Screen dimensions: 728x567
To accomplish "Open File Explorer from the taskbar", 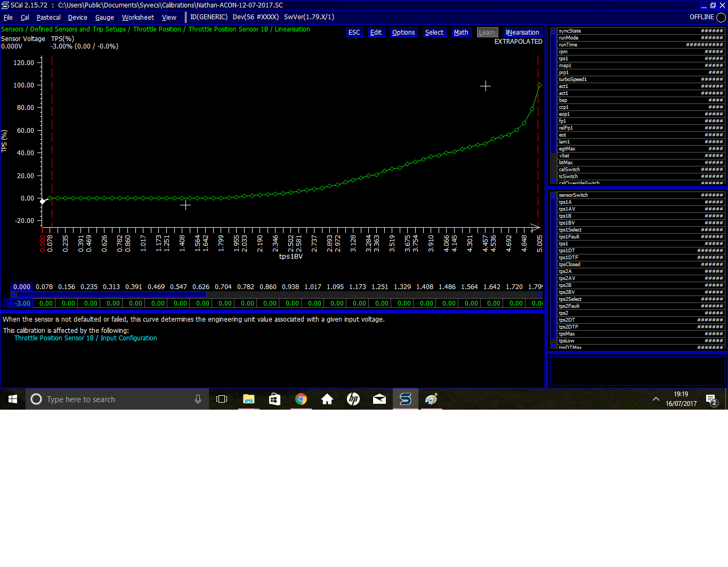I will [x=249, y=399].
